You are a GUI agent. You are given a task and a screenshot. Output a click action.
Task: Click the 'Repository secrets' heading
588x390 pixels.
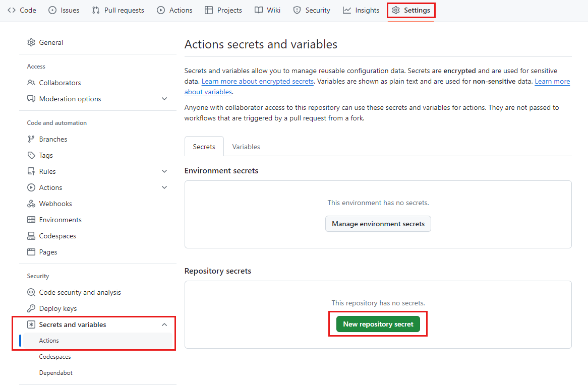click(217, 271)
